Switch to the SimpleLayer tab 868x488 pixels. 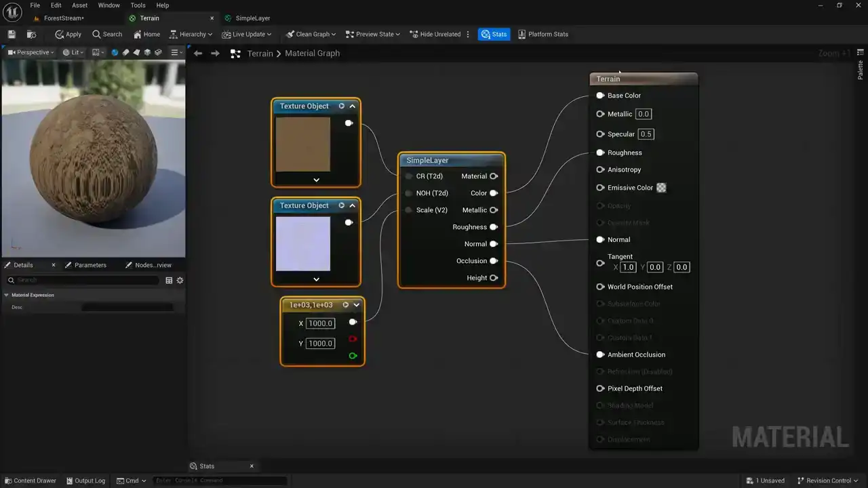pos(252,18)
